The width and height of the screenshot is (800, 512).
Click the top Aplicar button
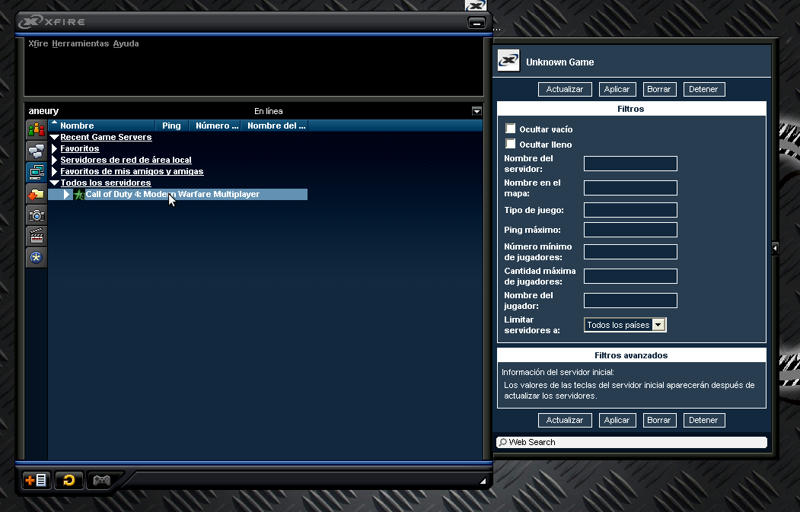click(x=617, y=89)
